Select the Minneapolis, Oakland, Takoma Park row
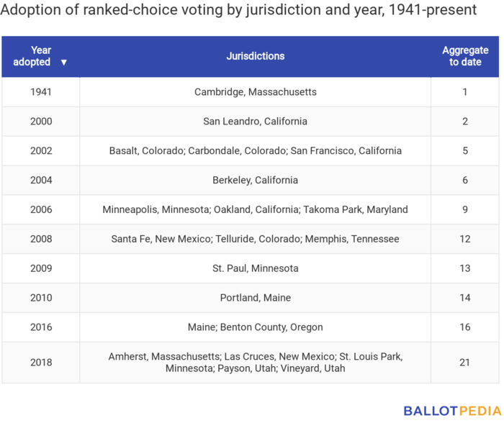The image size is (504, 441). point(255,210)
